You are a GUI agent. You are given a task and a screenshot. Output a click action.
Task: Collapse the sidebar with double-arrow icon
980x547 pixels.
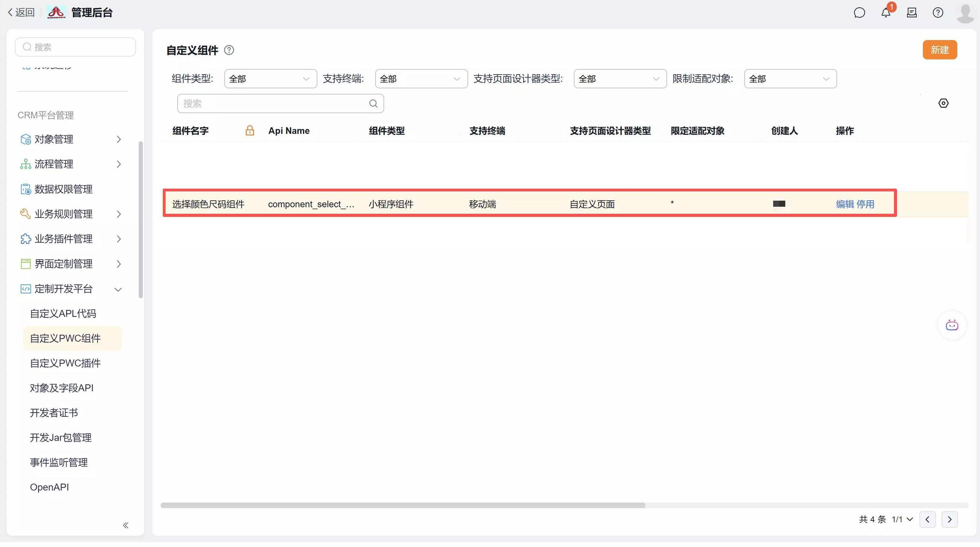[125, 525]
